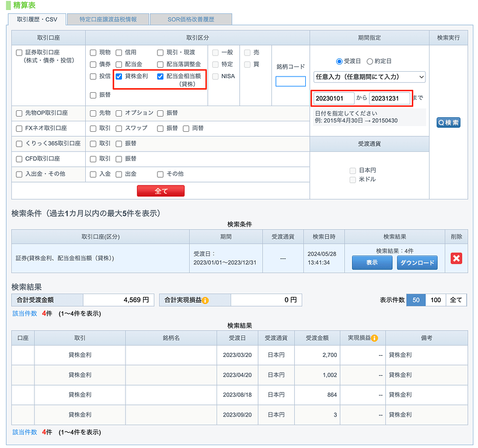The image size is (478, 448).
Task: Switch to SOR価格改善履歴 tab
Action: pyautogui.click(x=191, y=19)
